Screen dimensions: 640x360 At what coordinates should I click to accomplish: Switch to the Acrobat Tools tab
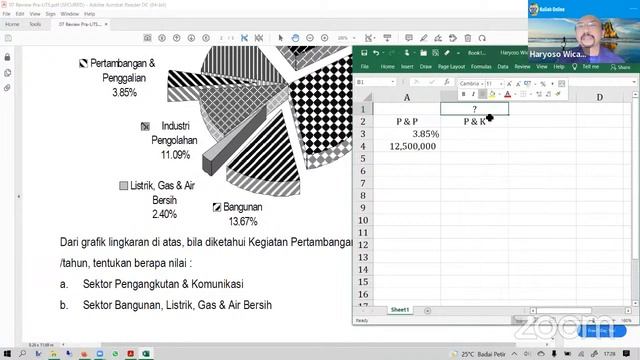[35, 24]
